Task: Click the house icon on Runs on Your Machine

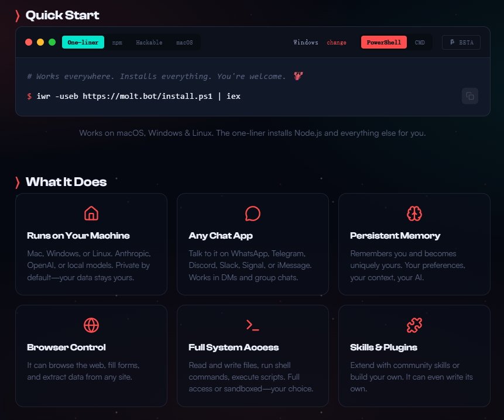Action: 91,213
